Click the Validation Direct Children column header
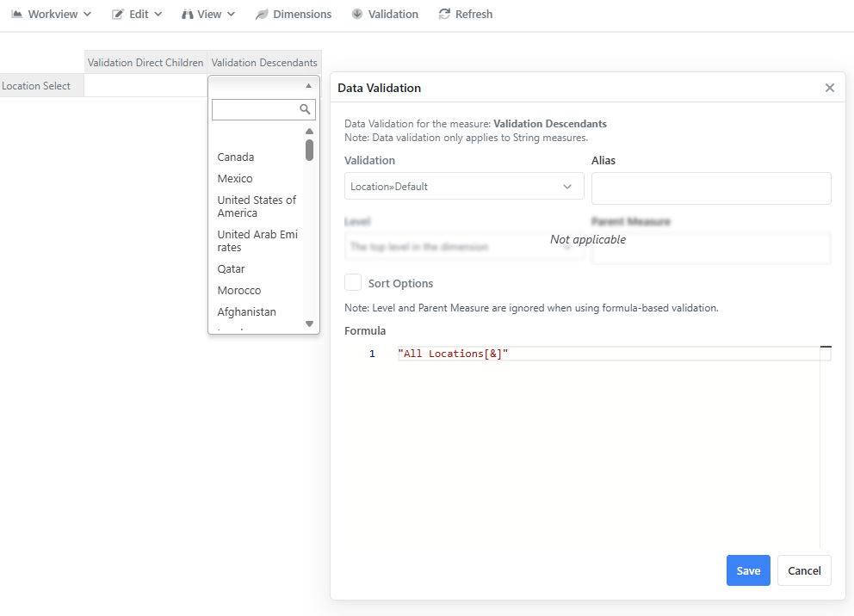Image resolution: width=854 pixels, height=616 pixels. click(145, 63)
